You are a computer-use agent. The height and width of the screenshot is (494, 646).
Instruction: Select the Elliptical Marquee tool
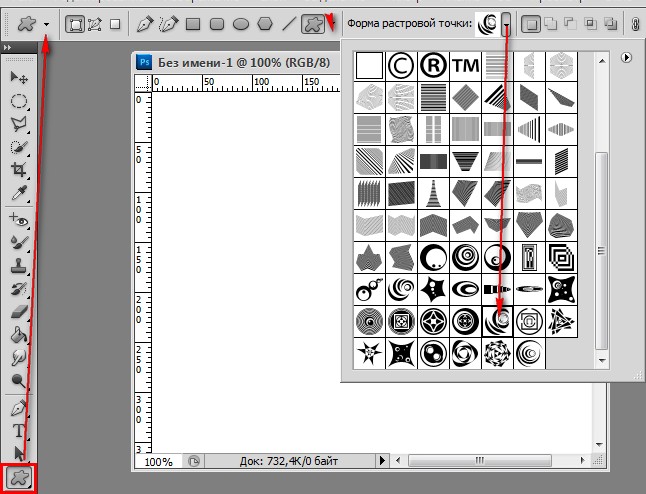coord(19,101)
